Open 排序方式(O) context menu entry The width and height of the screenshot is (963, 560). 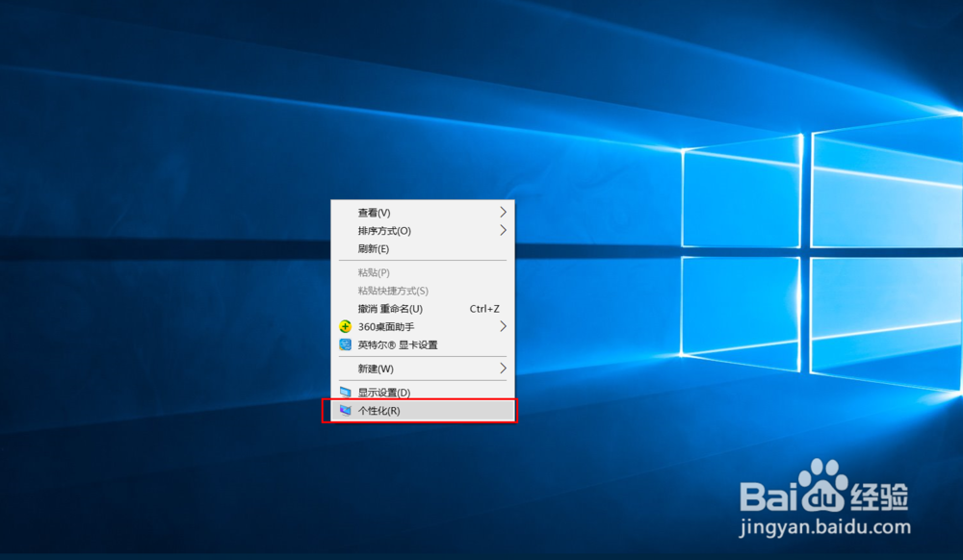point(423,231)
